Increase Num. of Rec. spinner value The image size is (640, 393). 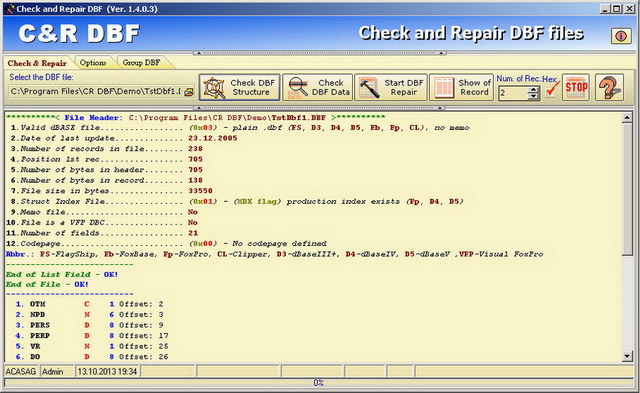pos(533,90)
